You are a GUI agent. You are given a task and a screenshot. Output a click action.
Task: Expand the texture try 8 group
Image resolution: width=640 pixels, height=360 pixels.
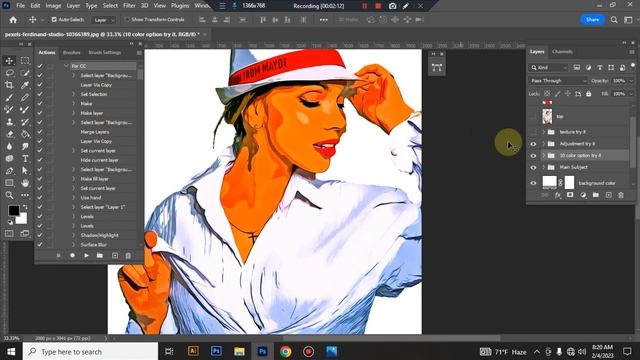coord(544,132)
